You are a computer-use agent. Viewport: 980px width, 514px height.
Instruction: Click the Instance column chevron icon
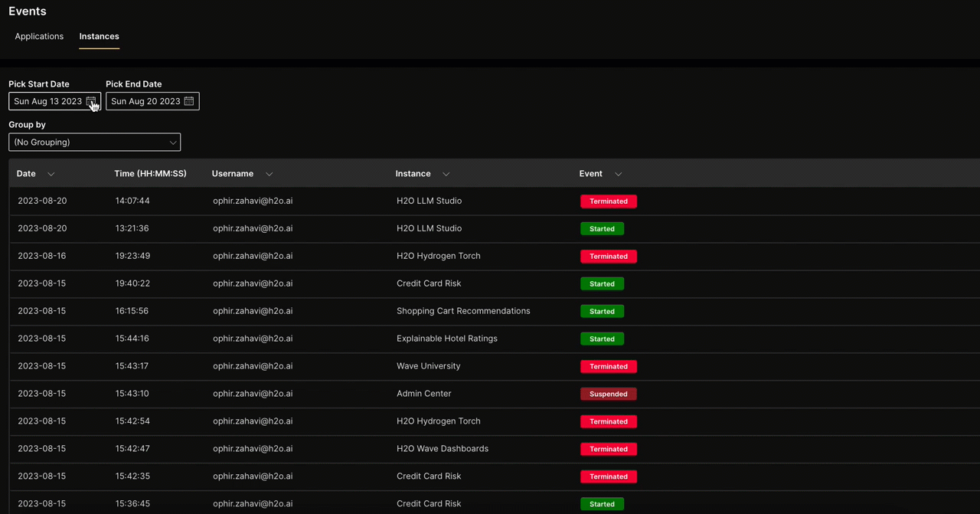(446, 174)
